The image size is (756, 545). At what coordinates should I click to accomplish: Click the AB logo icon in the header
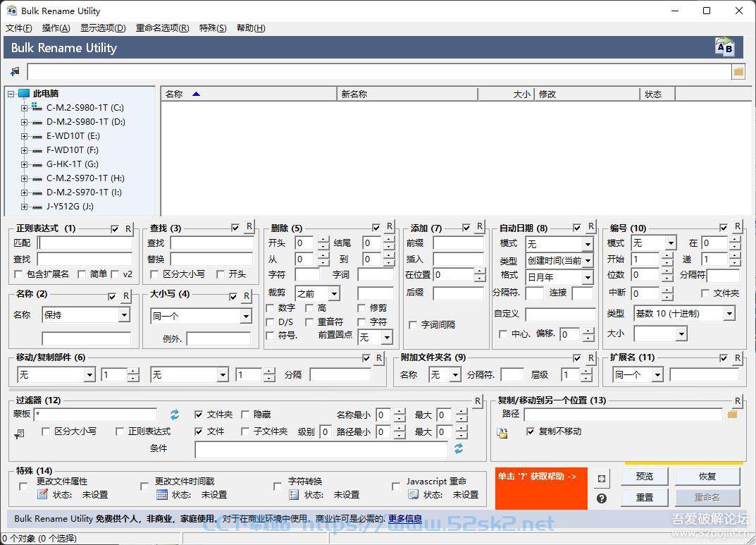coord(724,47)
